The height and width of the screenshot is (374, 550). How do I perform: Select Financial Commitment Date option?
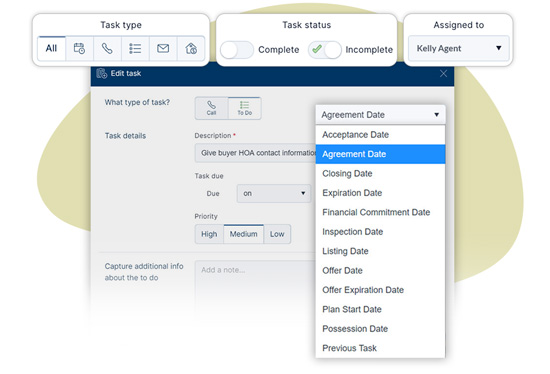tap(380, 212)
